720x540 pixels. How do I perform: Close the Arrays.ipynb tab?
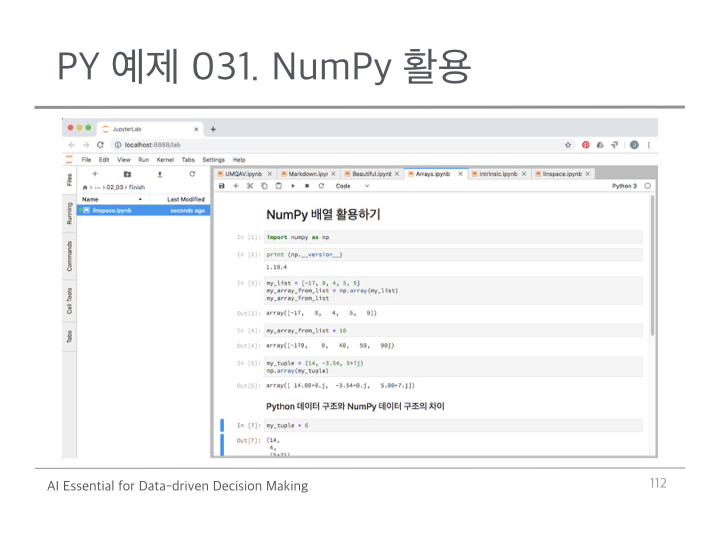click(460, 174)
